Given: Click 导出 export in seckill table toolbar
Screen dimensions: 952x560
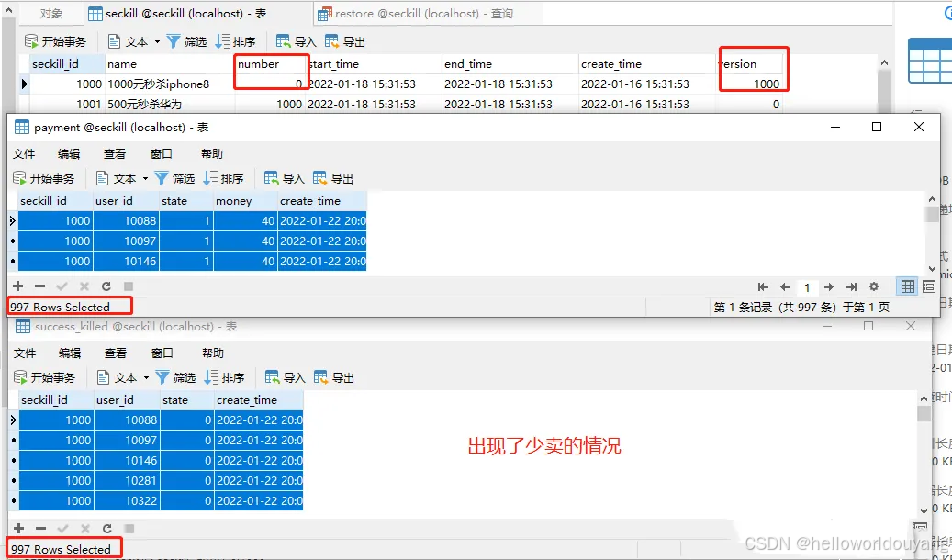Looking at the screenshot, I should click(345, 41).
